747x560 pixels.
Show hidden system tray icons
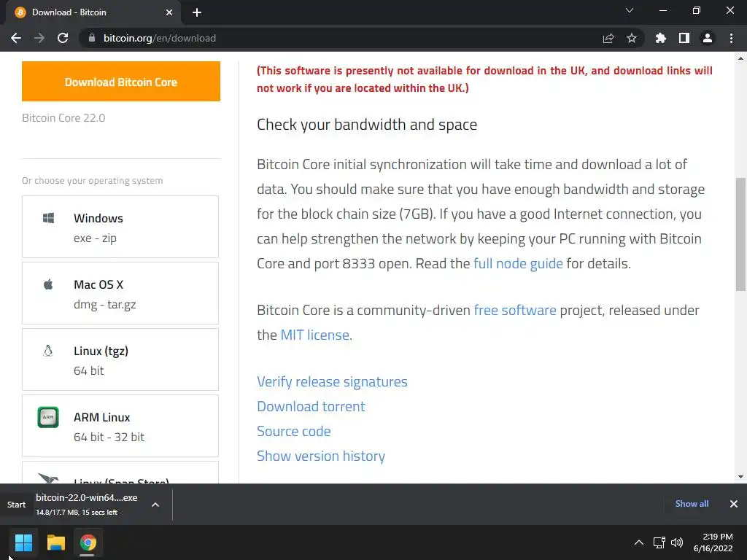tap(639, 542)
